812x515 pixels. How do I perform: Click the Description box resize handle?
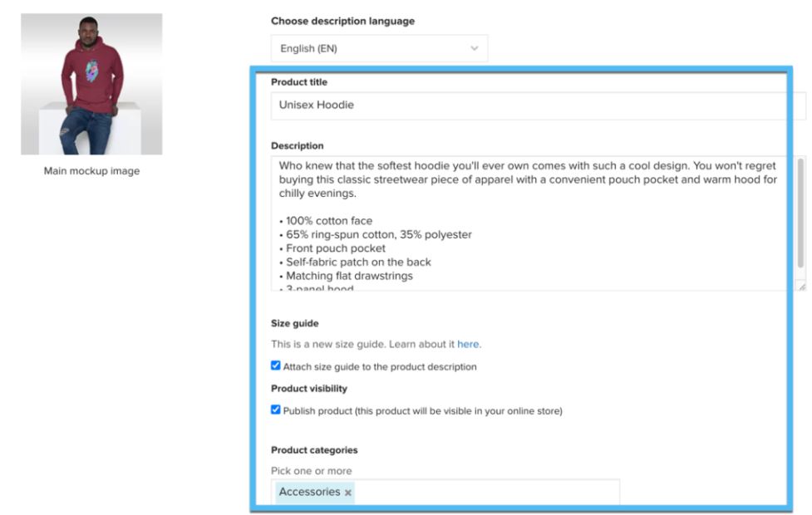pos(800,285)
